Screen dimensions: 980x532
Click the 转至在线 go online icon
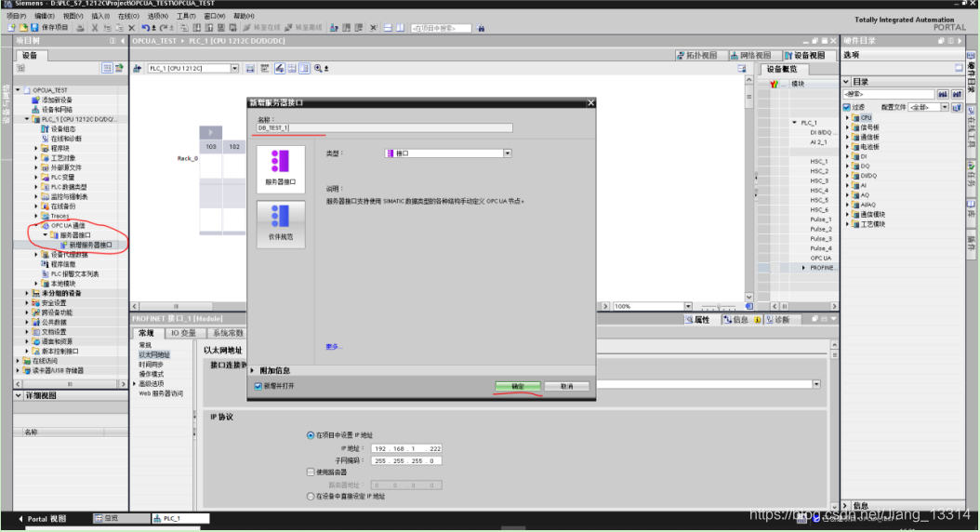pyautogui.click(x=247, y=28)
